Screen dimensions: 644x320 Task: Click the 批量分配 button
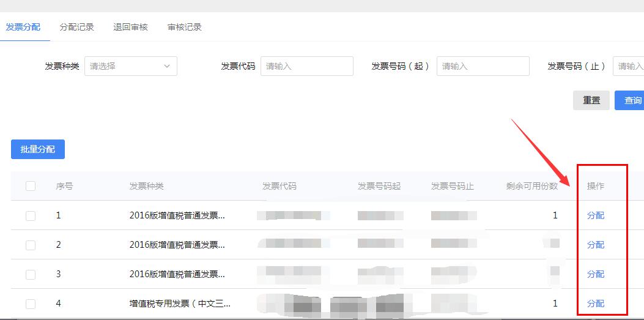pyautogui.click(x=38, y=149)
